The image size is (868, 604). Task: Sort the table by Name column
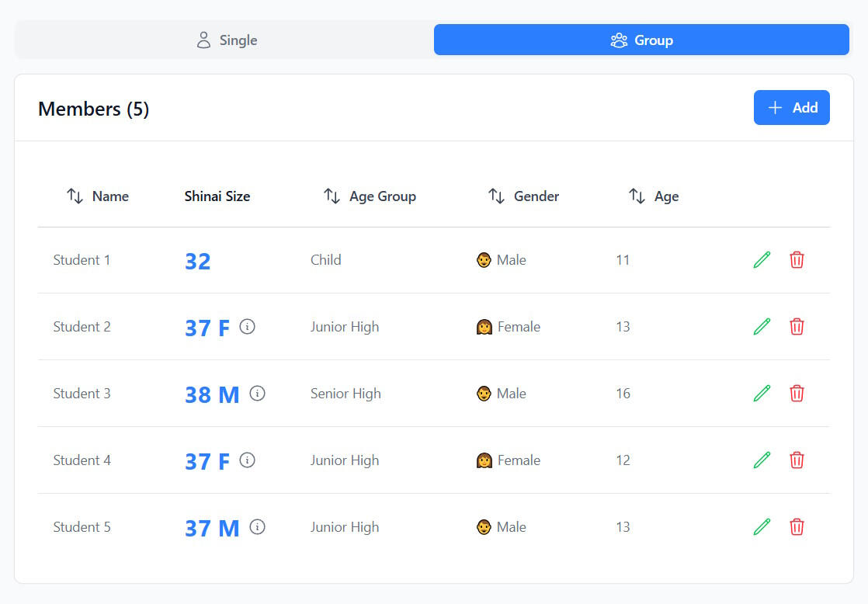[98, 196]
